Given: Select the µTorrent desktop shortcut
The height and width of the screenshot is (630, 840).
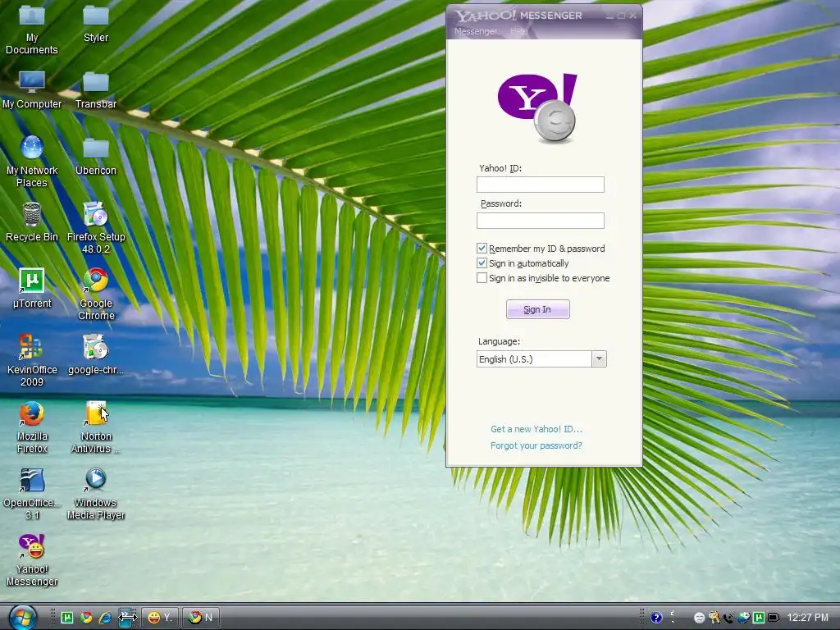Looking at the screenshot, I should click(x=32, y=288).
